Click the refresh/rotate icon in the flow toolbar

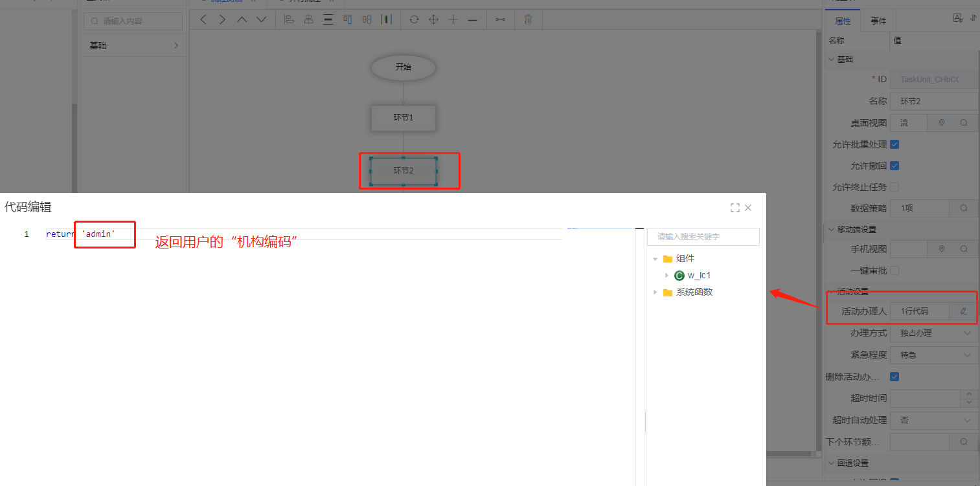[414, 19]
